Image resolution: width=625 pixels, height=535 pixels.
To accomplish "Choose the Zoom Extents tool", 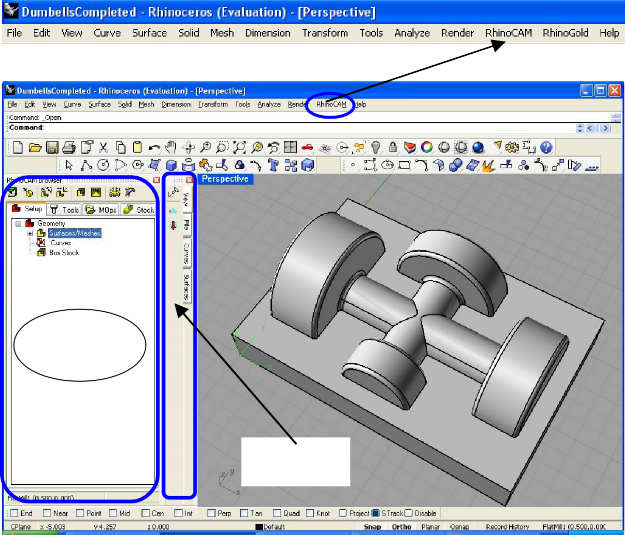I will coord(240,148).
